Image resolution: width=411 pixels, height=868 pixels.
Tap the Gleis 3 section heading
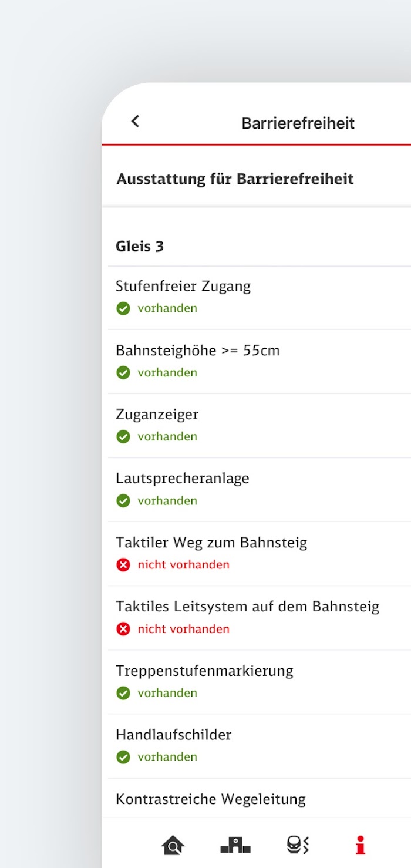[140, 246]
